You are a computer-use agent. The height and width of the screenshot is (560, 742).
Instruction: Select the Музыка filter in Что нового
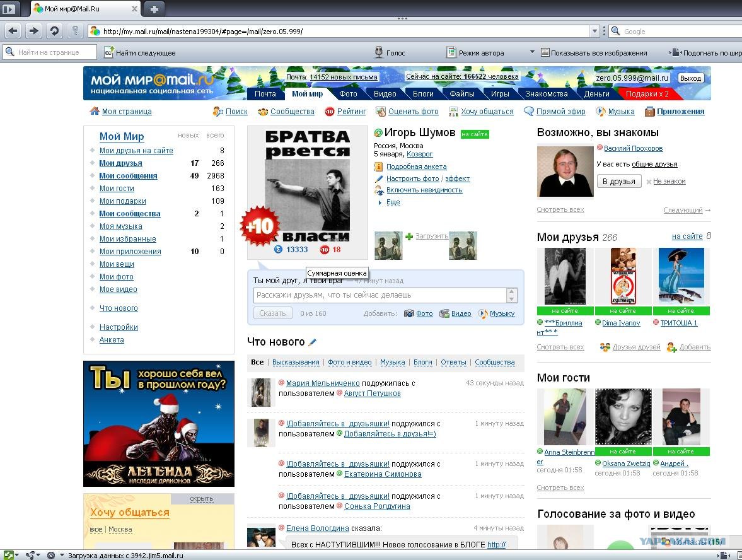pyautogui.click(x=392, y=362)
